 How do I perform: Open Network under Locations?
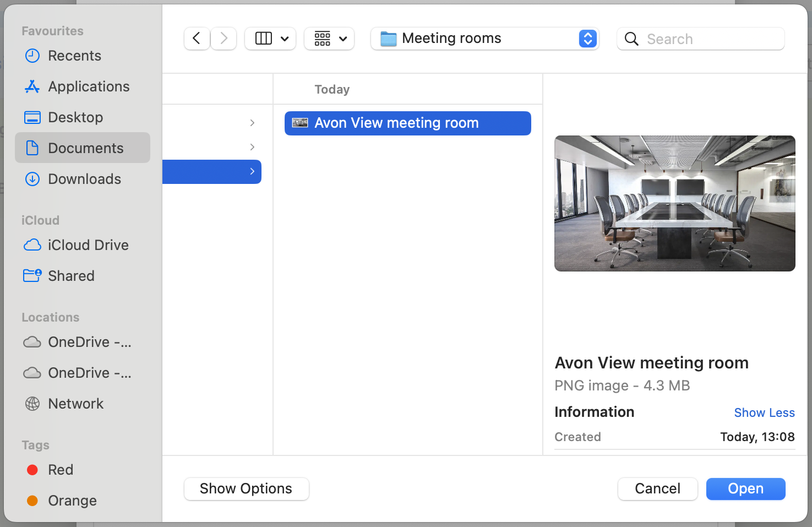click(75, 404)
